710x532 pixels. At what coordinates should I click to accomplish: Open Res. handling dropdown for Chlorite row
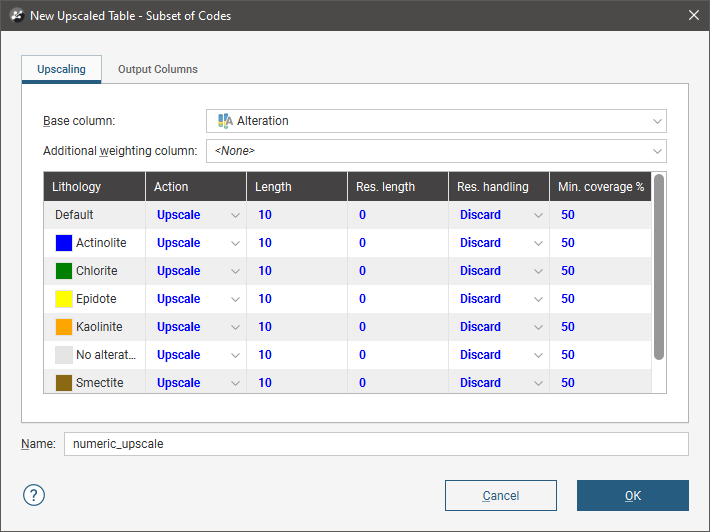pos(499,271)
